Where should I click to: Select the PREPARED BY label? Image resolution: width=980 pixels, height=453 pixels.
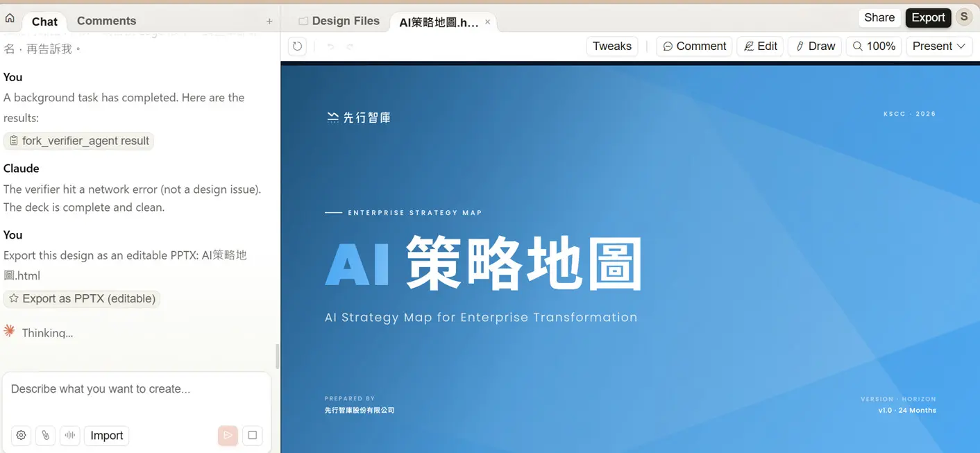[x=350, y=399]
